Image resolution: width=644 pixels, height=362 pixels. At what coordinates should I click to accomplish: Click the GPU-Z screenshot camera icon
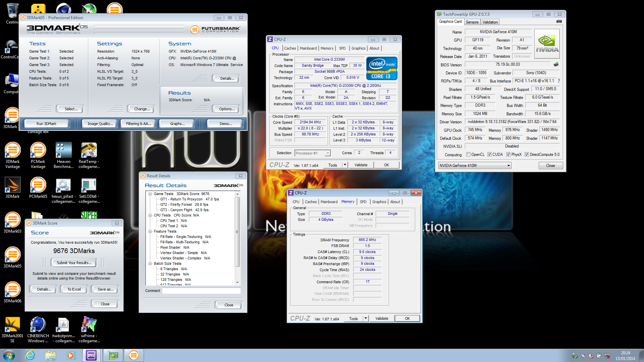point(559,21)
